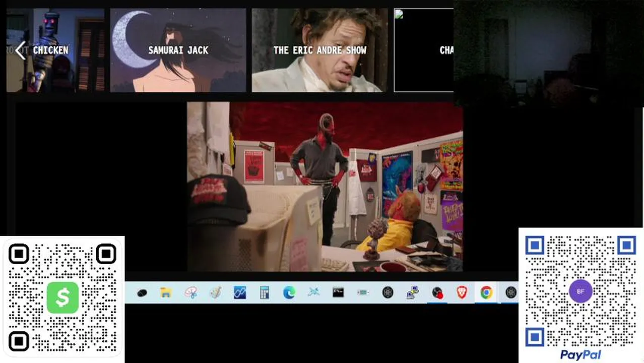Click the green Cash App dollar logo

click(62, 297)
